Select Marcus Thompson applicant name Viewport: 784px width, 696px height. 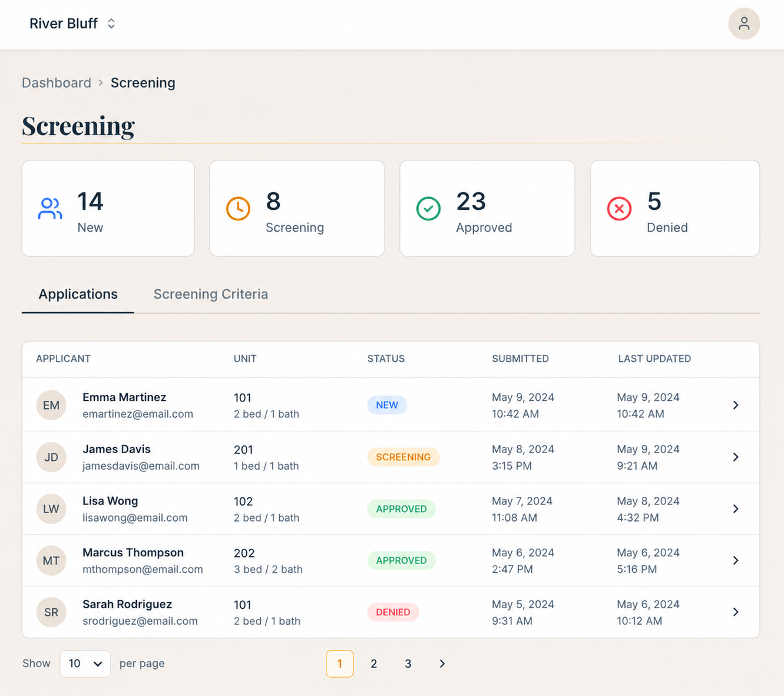pyautogui.click(x=133, y=552)
